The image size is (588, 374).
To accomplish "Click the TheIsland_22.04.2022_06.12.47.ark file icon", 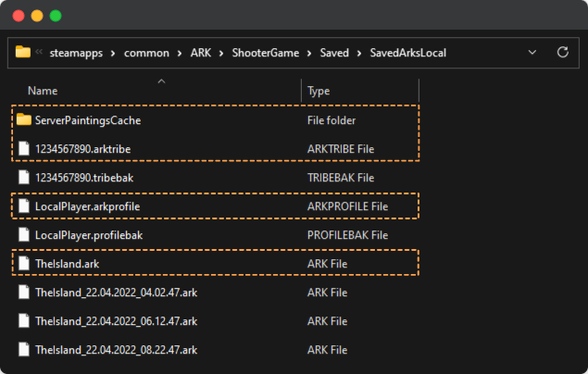I will (24, 321).
